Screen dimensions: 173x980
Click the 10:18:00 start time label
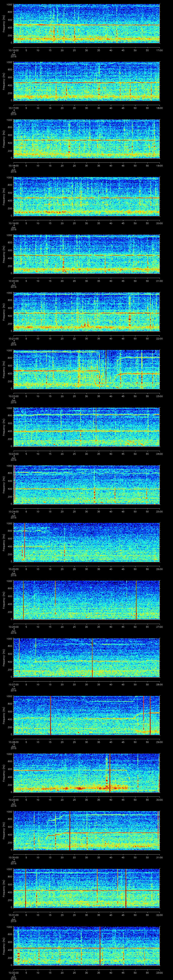[13, 166]
